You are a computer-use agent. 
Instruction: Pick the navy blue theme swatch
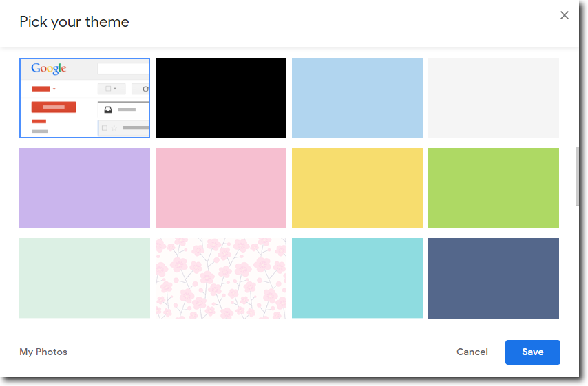(493, 278)
